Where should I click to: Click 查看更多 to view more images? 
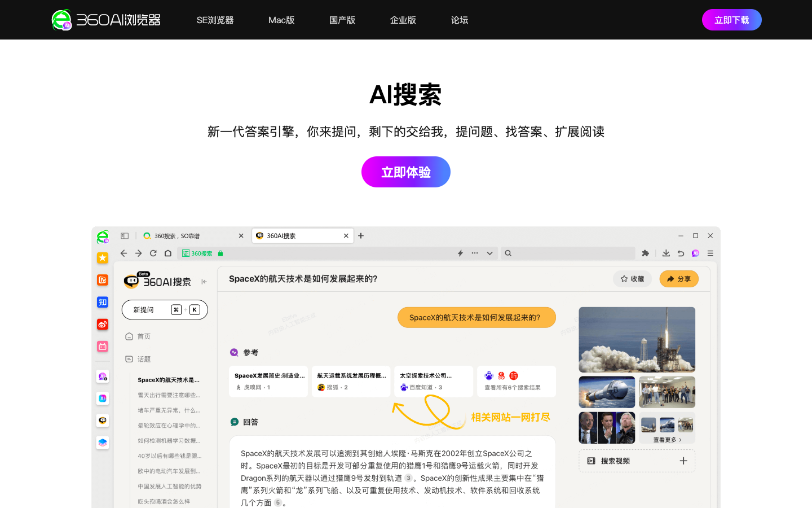[x=667, y=440]
